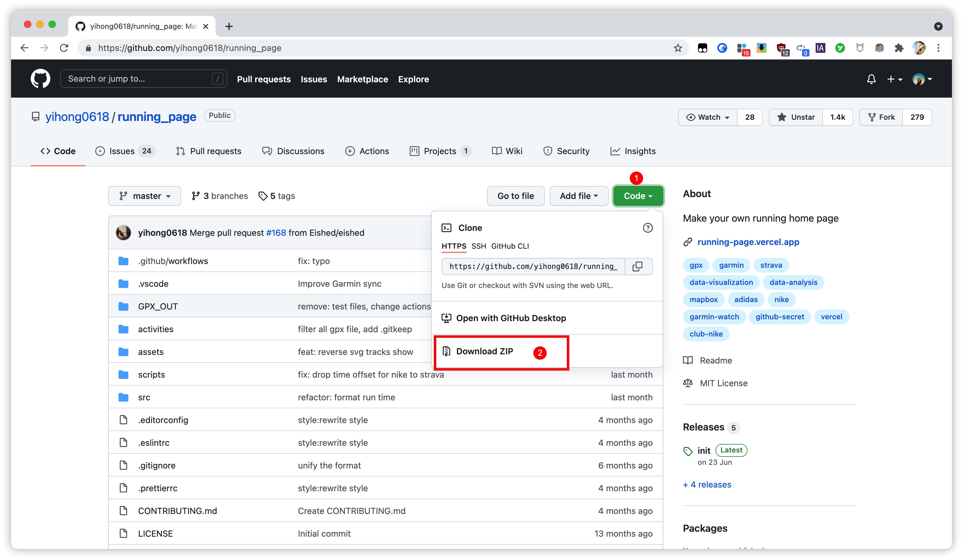Viewport: 963px width, 560px height.
Task: Open the Add file dropdown
Action: pos(579,196)
